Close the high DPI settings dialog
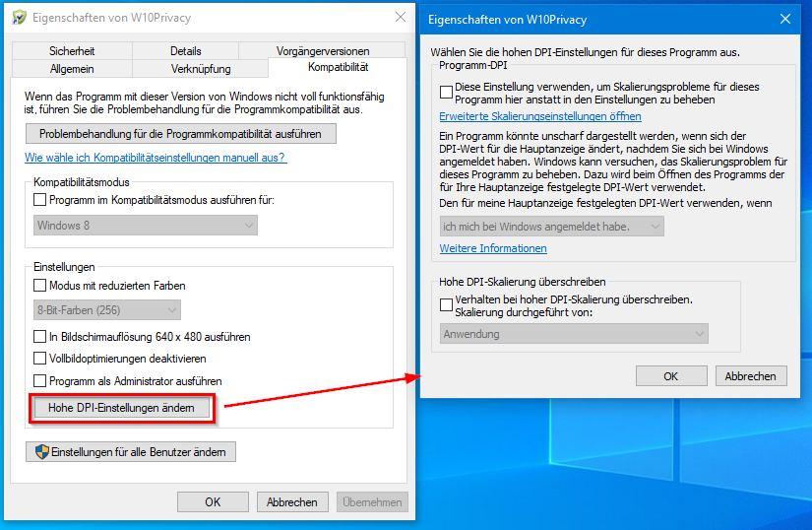Image resolution: width=812 pixels, height=530 pixels. click(785, 19)
